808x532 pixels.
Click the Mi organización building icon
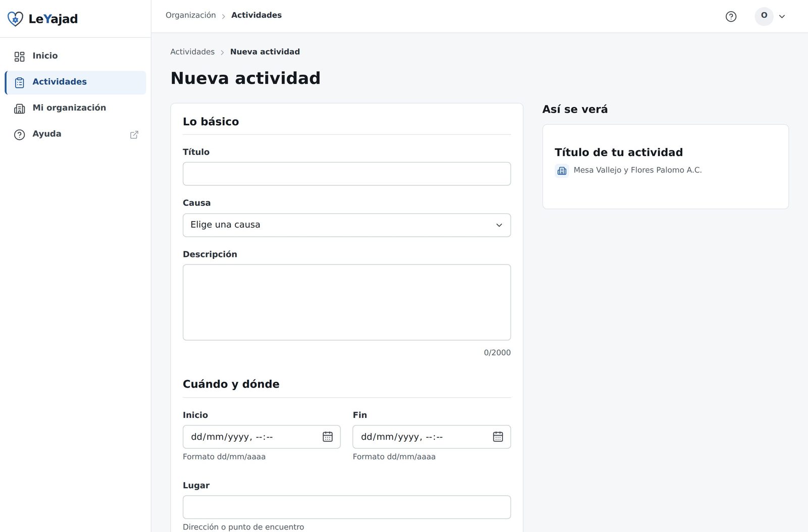[19, 108]
